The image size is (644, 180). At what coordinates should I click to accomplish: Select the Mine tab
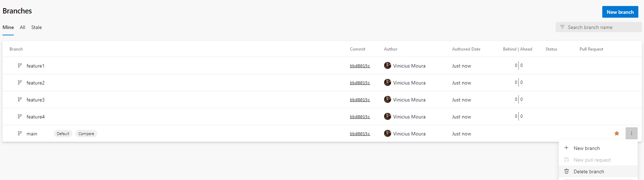(x=8, y=27)
